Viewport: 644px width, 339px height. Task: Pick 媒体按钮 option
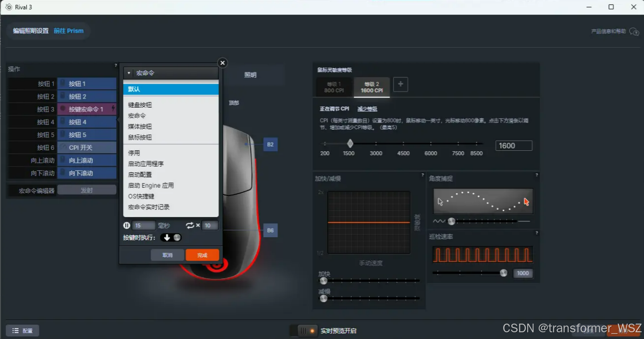tap(140, 127)
